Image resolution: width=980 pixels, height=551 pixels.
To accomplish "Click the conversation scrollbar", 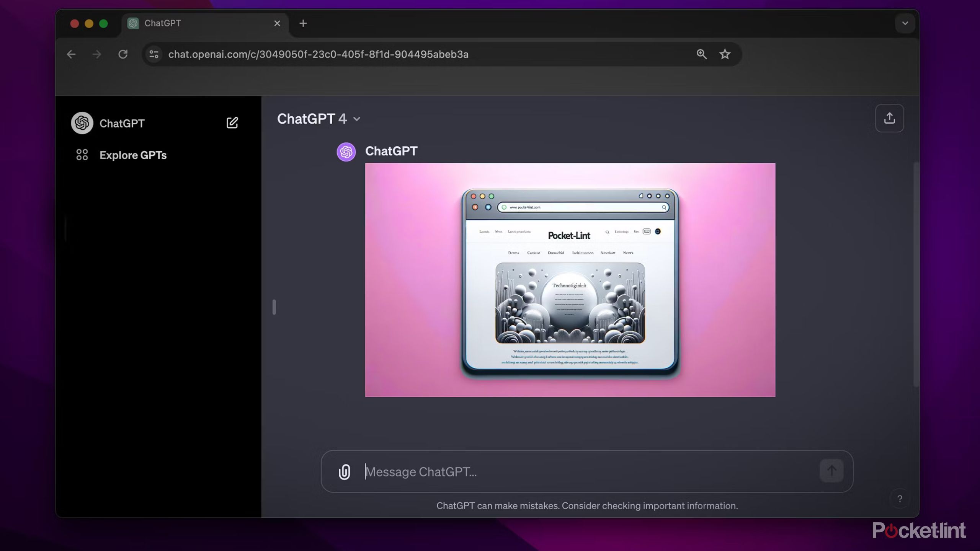I will point(916,275).
